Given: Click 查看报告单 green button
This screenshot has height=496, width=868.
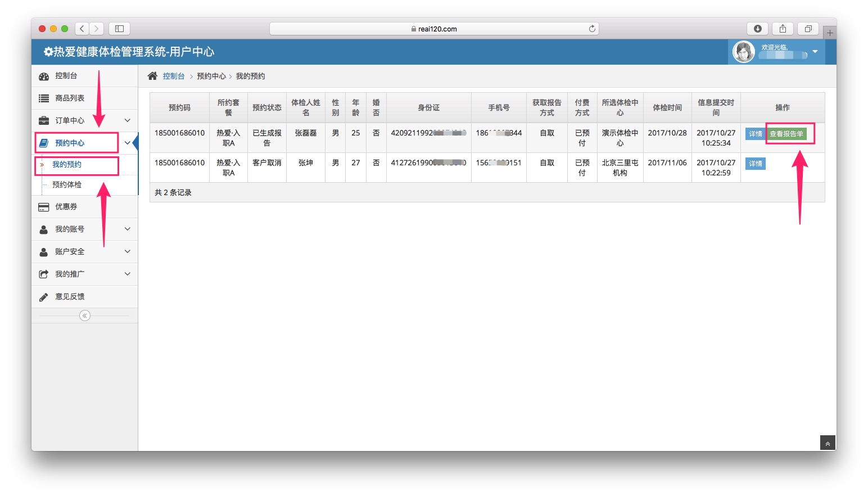Looking at the screenshot, I should click(786, 134).
